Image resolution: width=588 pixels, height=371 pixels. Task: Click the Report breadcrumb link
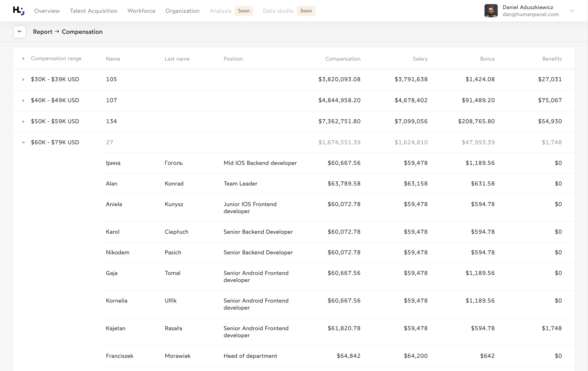coord(42,32)
